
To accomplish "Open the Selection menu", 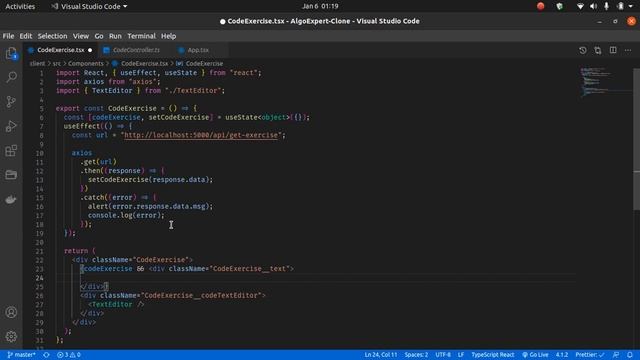I will click(x=52, y=36).
